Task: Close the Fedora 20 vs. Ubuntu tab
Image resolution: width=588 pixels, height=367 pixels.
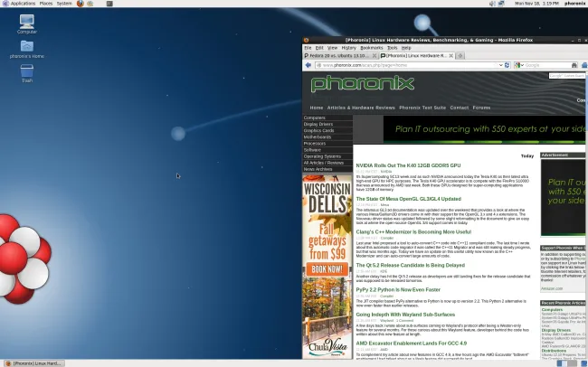Action: point(375,55)
